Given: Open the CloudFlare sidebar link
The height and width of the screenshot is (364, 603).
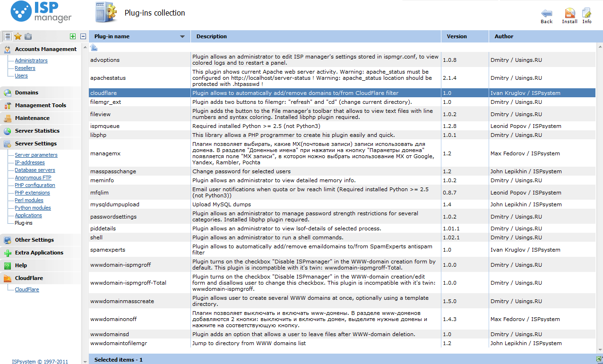Looking at the screenshot, I should (x=26, y=289).
